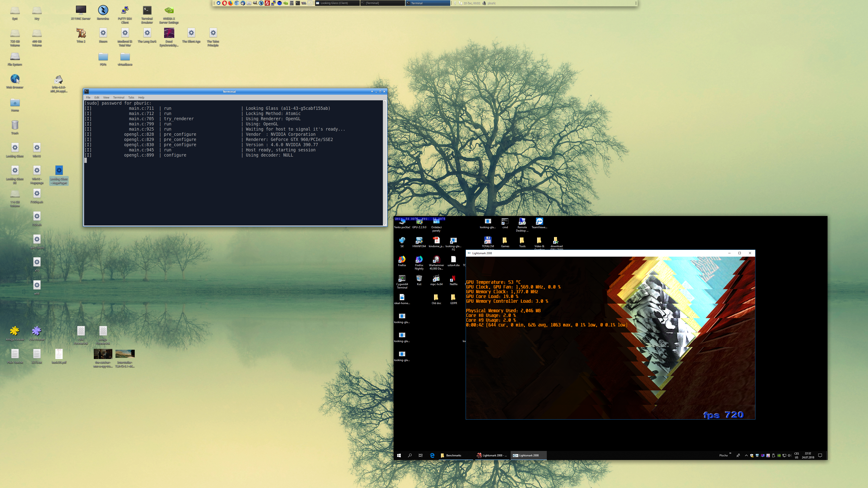
Task: Click the FileZilla icon in top panel
Action: click(x=267, y=3)
